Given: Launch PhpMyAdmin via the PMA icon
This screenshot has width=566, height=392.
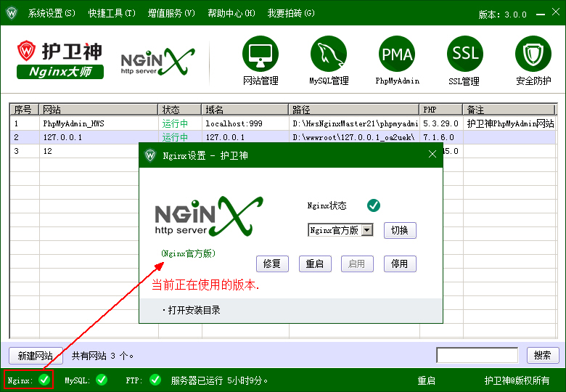Looking at the screenshot, I should tap(397, 54).
